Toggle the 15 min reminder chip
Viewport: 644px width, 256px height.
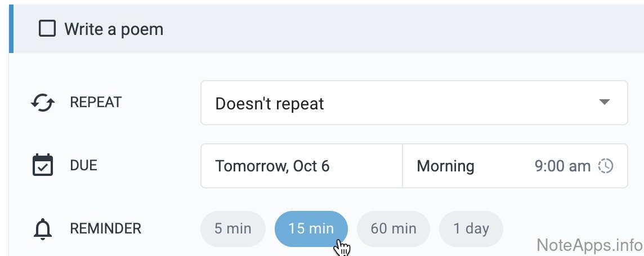(x=311, y=228)
